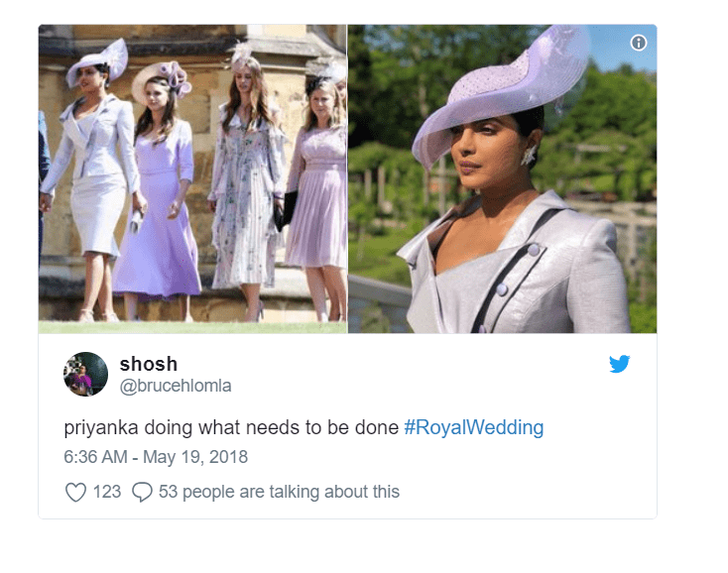Click the @brucehlomla handle
Viewport: 728px width, 573px height.
(x=175, y=386)
